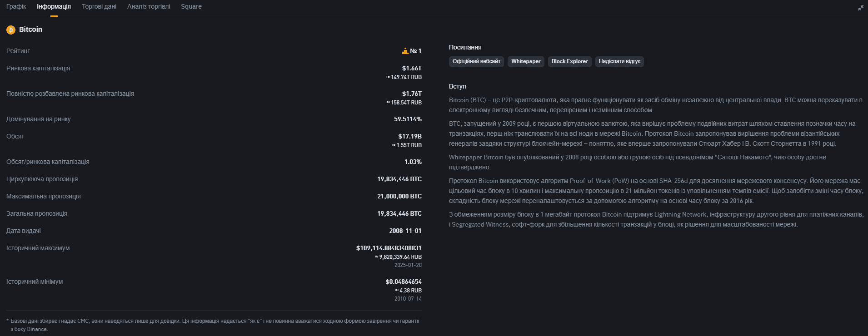Click the collapse panel icon at top right
Screen dimensions: 868x336
860,8
